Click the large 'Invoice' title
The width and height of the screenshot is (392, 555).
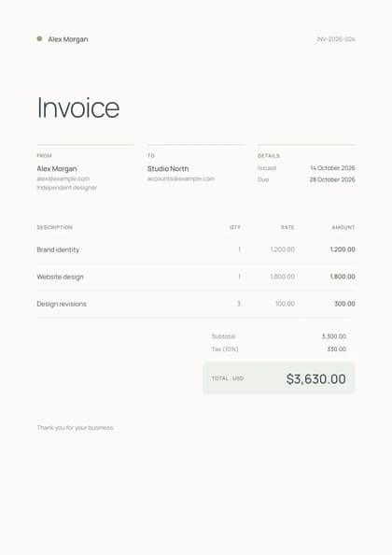coord(78,107)
